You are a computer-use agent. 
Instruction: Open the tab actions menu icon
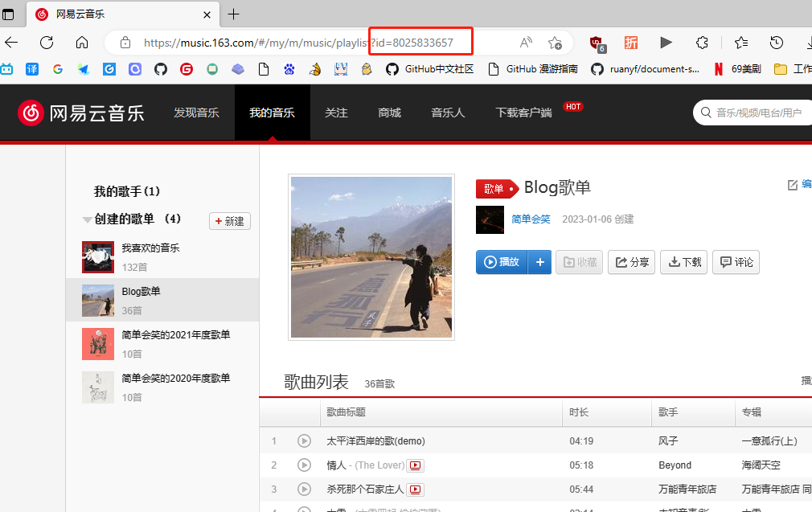click(8, 14)
